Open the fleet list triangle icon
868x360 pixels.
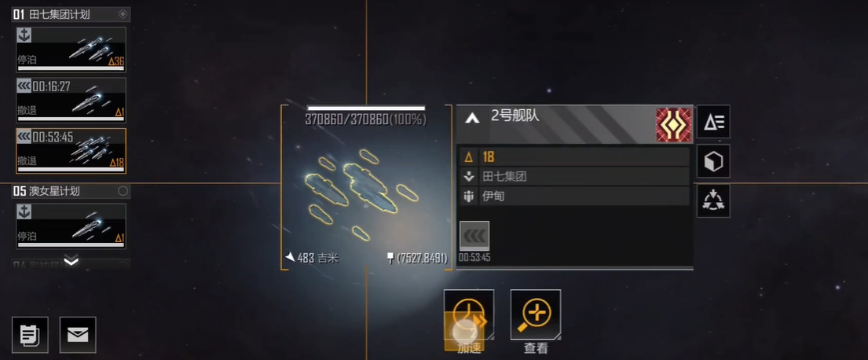(x=713, y=121)
